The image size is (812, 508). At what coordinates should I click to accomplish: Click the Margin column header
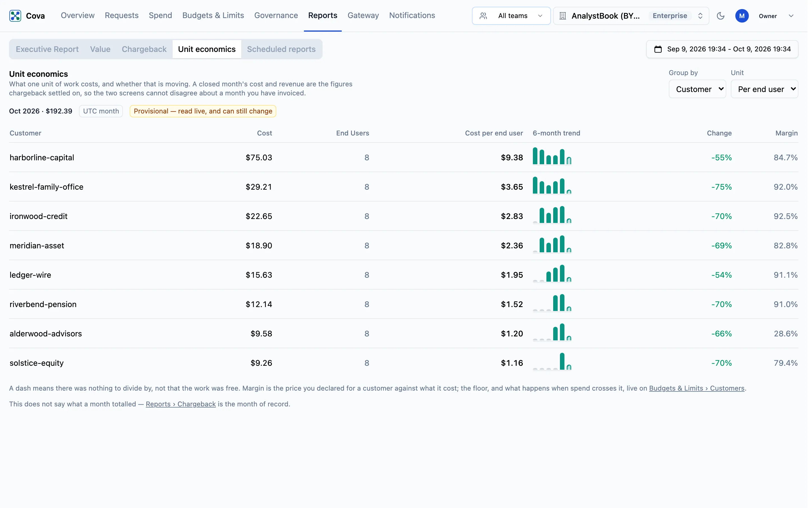point(786,133)
